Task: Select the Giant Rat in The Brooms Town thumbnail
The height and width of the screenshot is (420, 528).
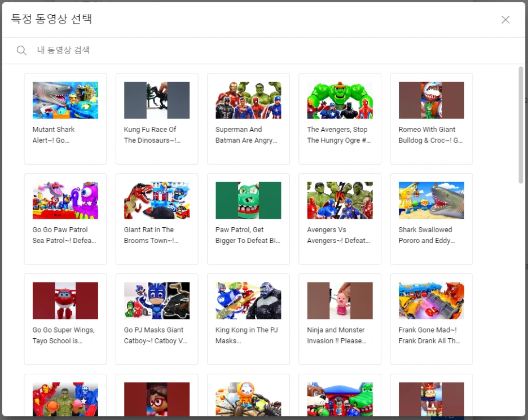Action: pyautogui.click(x=157, y=201)
